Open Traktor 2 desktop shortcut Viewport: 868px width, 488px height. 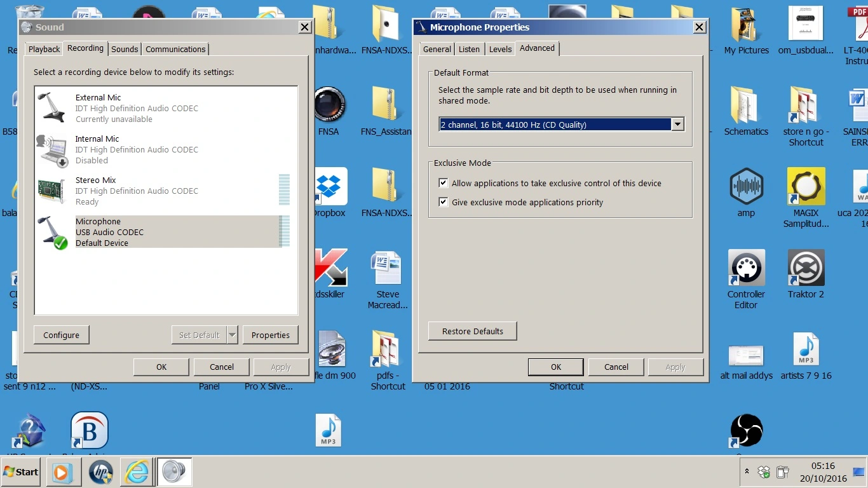(x=806, y=268)
